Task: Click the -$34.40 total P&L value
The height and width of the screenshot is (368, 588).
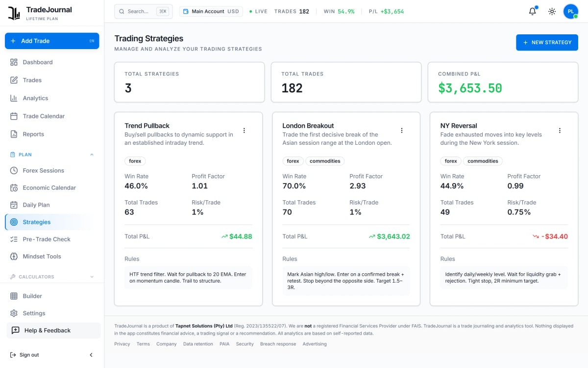Action: pos(555,237)
